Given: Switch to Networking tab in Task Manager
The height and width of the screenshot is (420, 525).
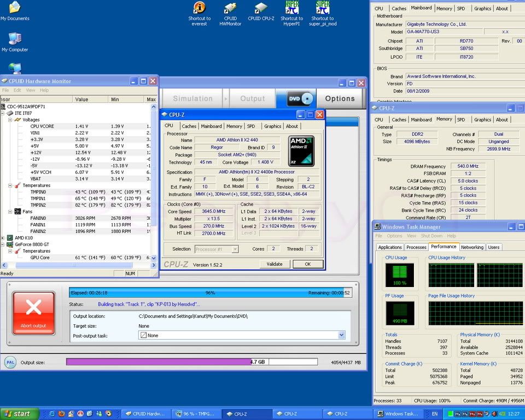Looking at the screenshot, I should pos(472,247).
